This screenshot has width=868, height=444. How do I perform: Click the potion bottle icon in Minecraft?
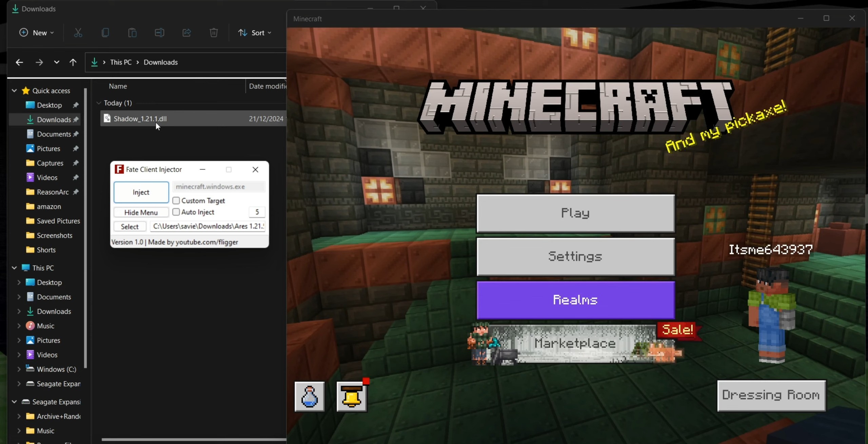coord(310,397)
